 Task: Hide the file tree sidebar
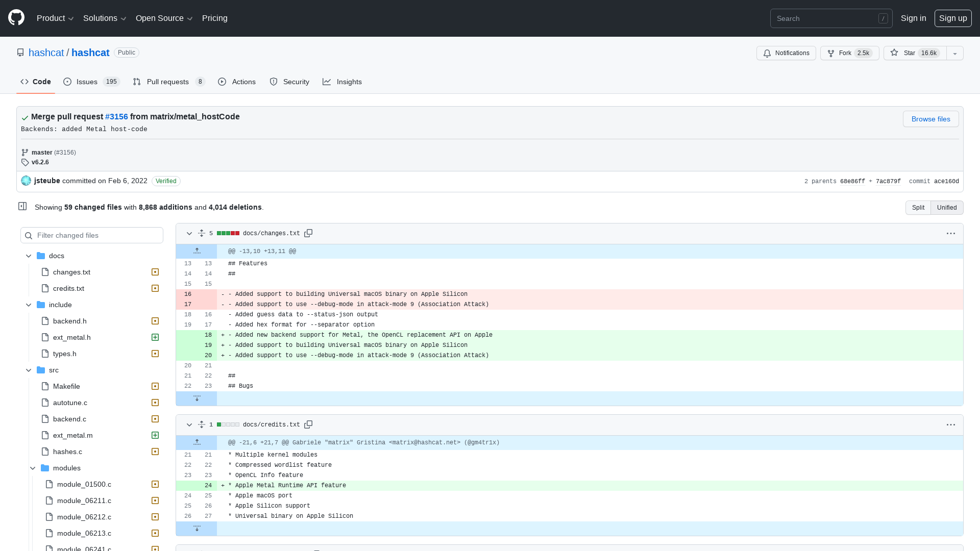[22, 206]
